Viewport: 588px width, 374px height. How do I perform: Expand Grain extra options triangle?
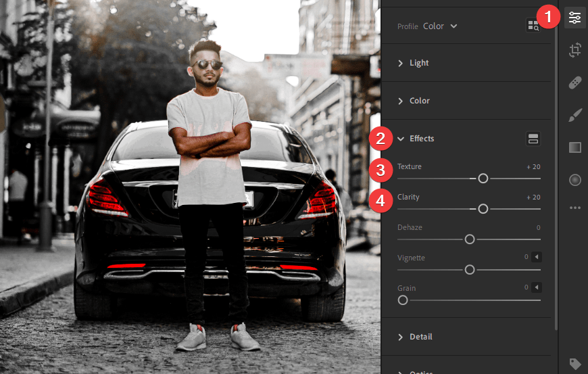[536, 287]
